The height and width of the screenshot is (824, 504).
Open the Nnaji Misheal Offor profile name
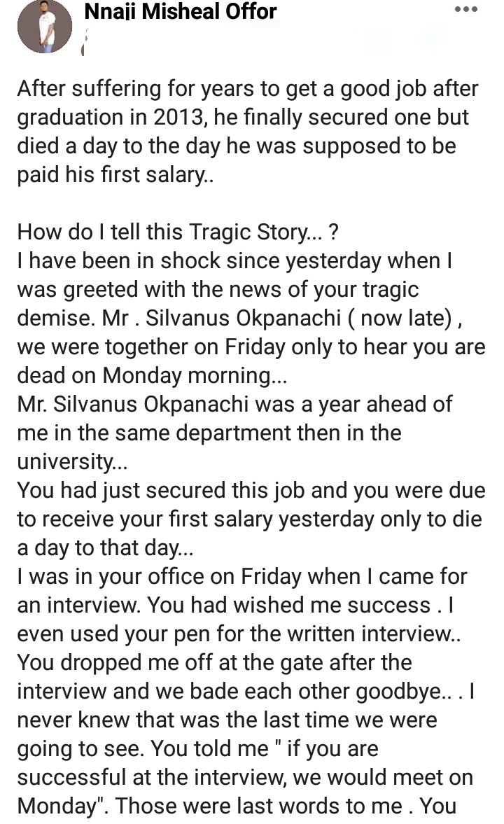point(180,11)
